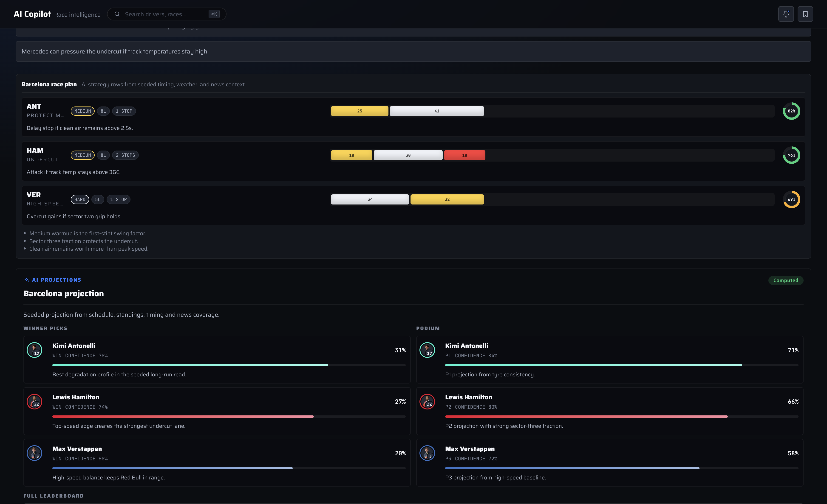Image resolution: width=827 pixels, height=504 pixels.
Task: Click VER's white 34-lap stint segment
Action: tap(370, 199)
